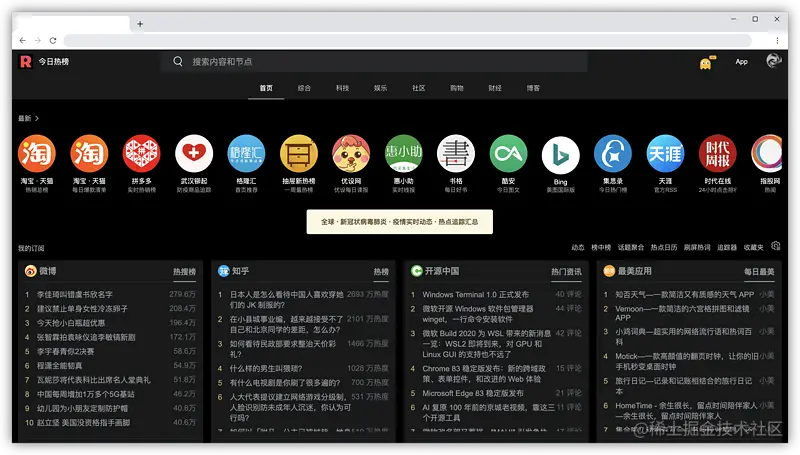The width and height of the screenshot is (800, 455).
Task: Open the 全球新冠状病毒肺炎 banner button
Action: [399, 222]
